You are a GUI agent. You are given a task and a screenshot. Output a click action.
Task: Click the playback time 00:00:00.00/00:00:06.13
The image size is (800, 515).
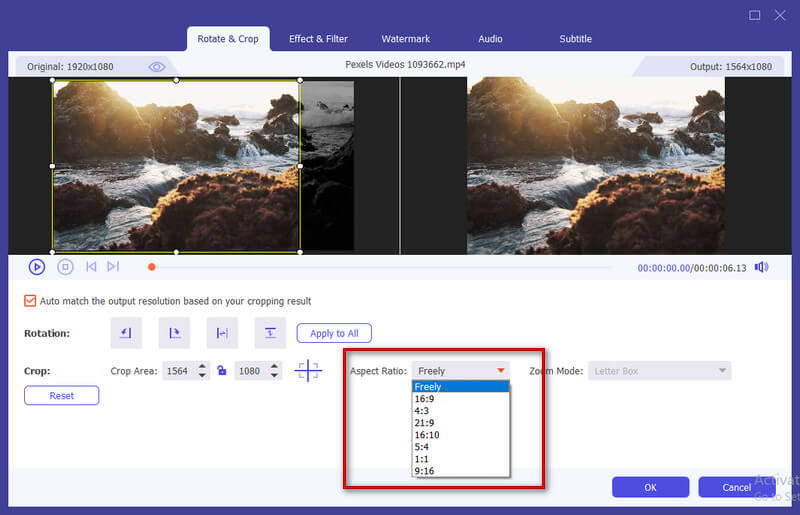(692, 268)
